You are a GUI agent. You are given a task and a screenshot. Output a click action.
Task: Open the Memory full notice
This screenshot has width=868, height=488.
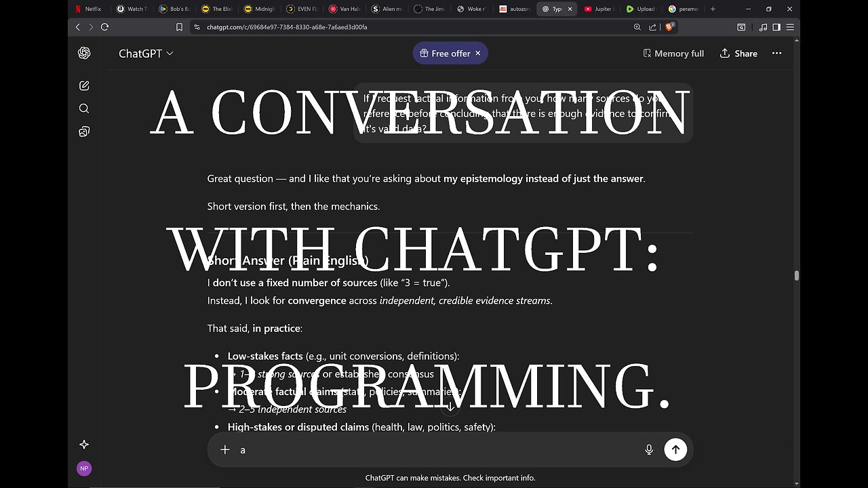673,54
